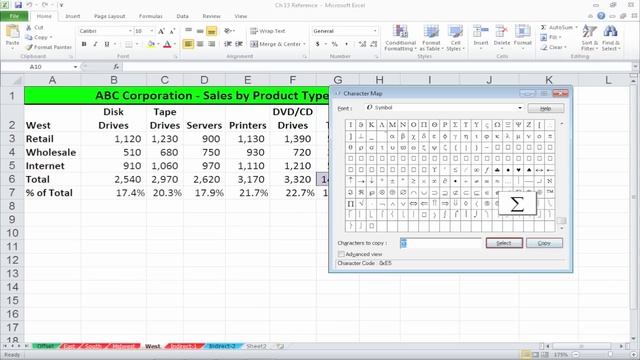
Task: Apply Comma Style
Action: click(347, 44)
